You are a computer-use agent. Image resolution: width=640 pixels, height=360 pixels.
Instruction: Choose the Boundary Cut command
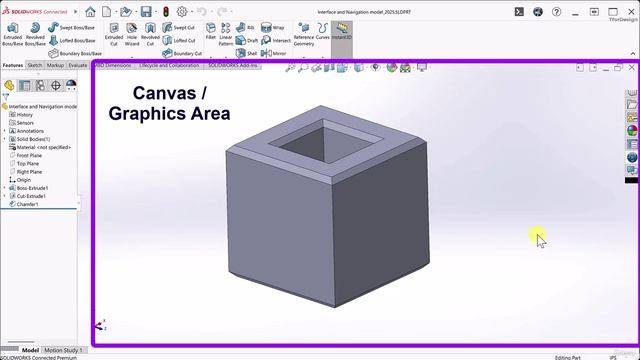(x=182, y=53)
